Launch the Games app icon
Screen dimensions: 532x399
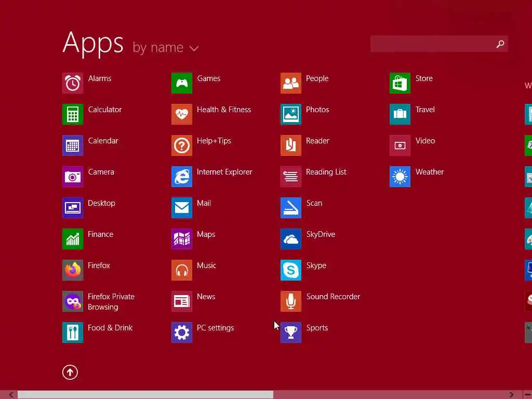point(182,83)
